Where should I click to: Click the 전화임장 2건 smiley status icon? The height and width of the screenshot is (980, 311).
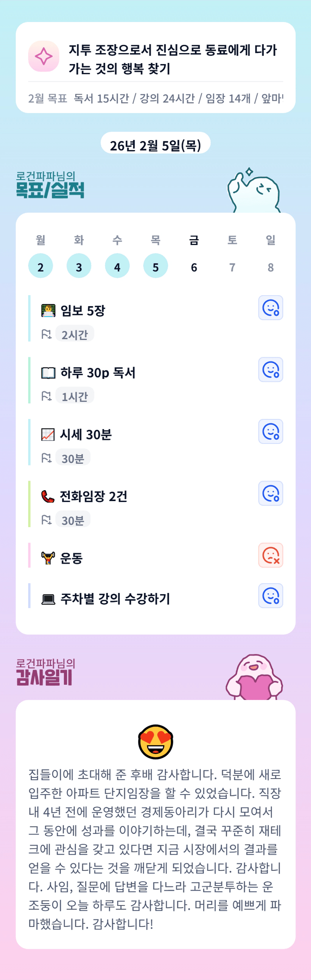point(270,494)
